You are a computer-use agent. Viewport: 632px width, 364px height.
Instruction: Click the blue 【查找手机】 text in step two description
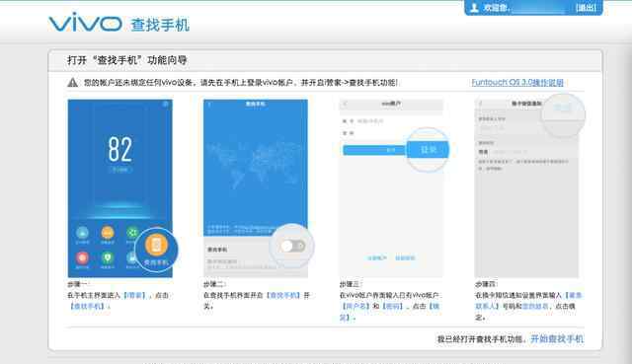(283, 295)
